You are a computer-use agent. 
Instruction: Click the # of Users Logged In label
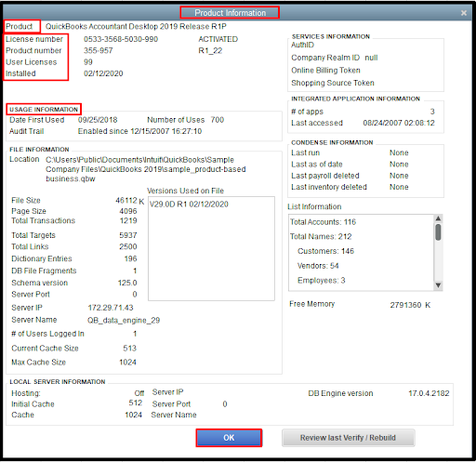[47, 334]
